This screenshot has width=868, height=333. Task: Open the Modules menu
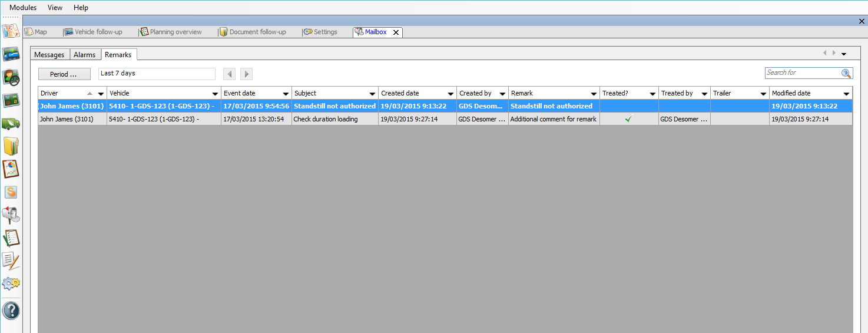pyautogui.click(x=23, y=8)
